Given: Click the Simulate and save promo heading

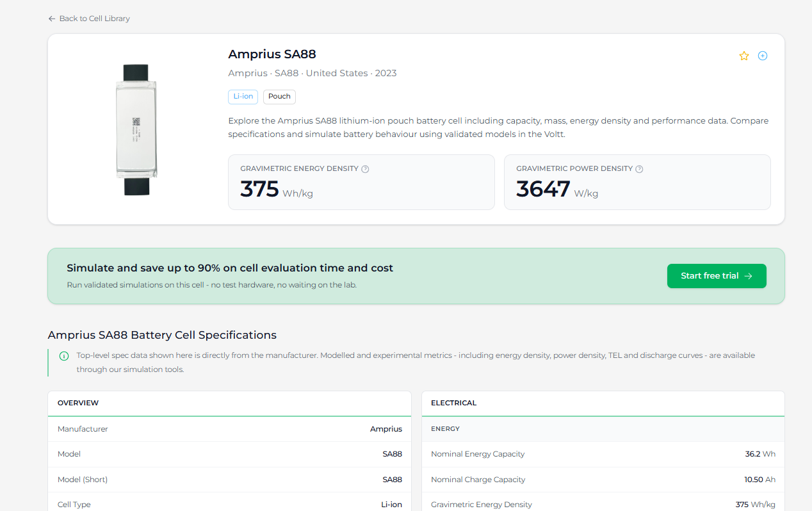Looking at the screenshot, I should click(230, 268).
